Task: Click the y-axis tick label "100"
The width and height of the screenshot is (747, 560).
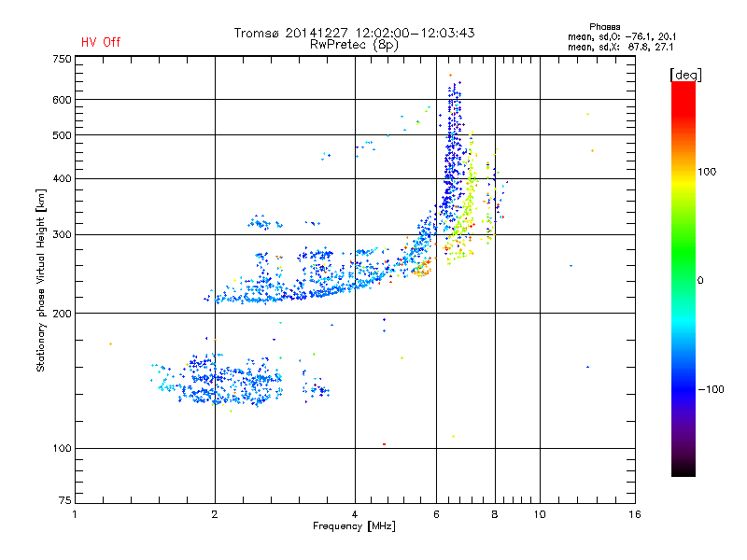Action: 62,449
